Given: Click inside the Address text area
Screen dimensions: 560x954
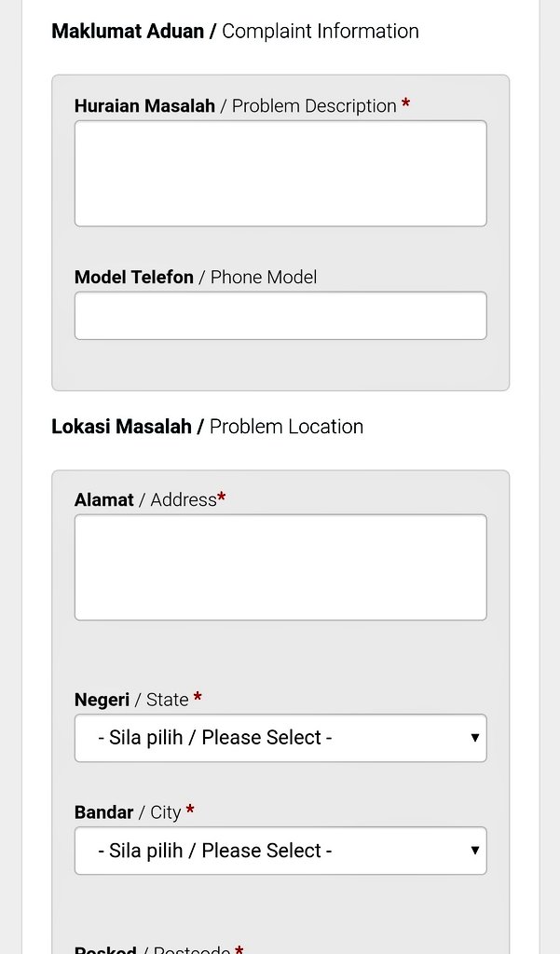Looking at the screenshot, I should click(x=280, y=567).
